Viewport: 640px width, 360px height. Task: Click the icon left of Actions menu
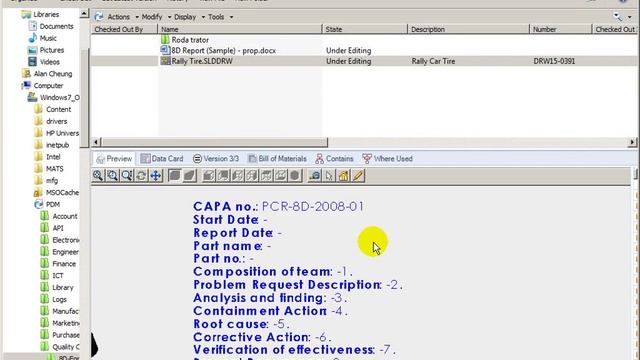(x=98, y=17)
